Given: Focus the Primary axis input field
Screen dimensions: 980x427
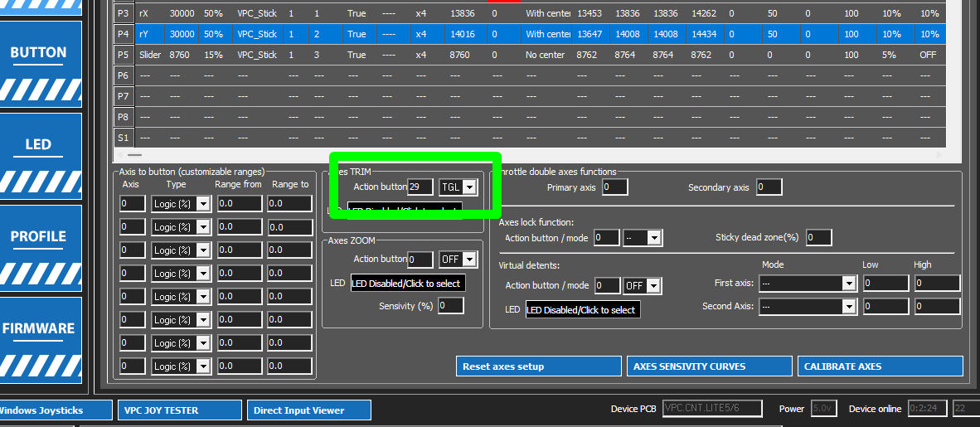Looking at the screenshot, I should click(615, 187).
